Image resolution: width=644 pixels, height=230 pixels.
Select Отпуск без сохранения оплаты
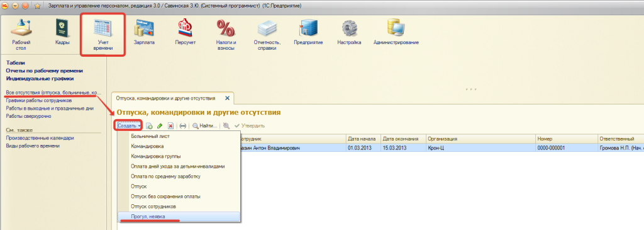178,197
